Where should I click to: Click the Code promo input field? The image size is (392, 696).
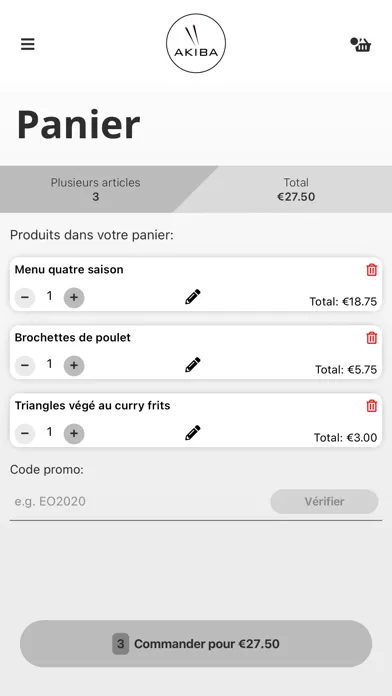coord(138,502)
